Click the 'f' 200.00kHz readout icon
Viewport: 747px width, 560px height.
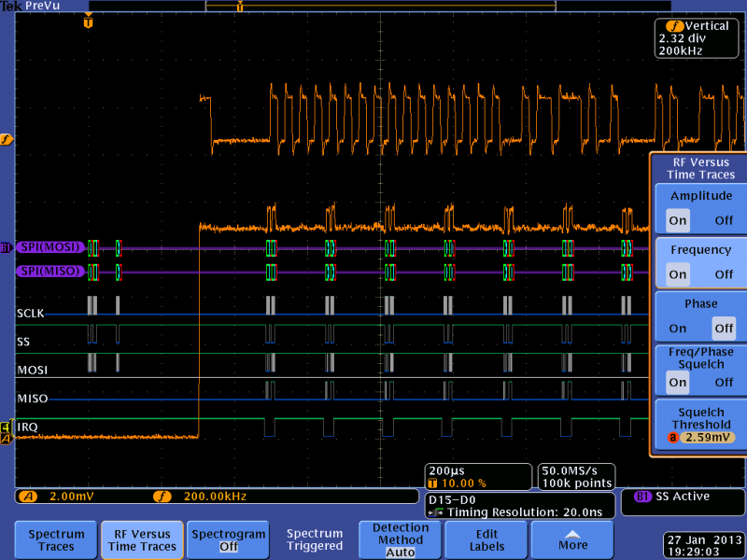point(162,497)
